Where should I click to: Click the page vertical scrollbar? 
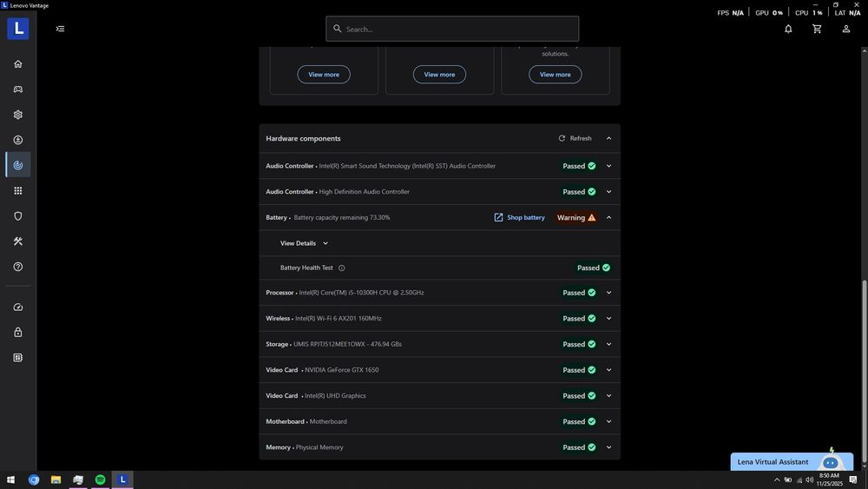tap(865, 371)
